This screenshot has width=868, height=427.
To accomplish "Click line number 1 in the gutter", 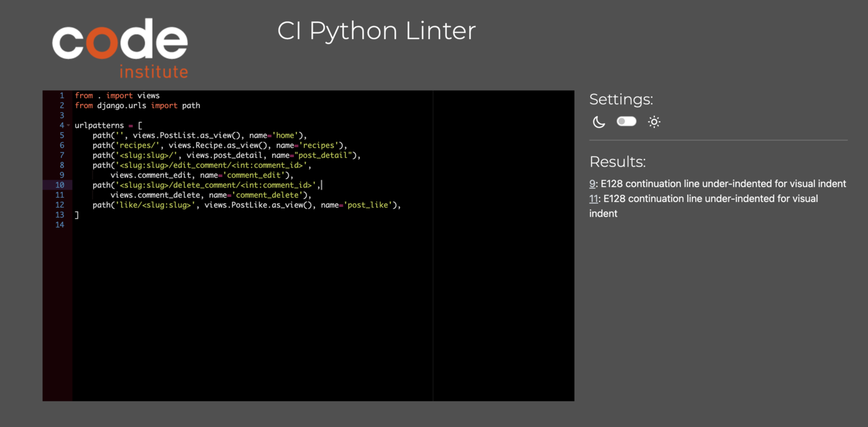I will (x=62, y=96).
